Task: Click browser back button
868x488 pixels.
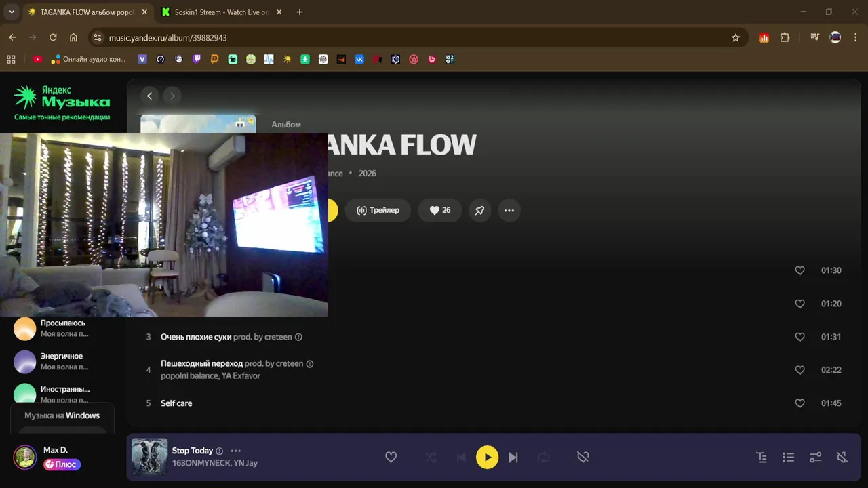Action: (12, 38)
